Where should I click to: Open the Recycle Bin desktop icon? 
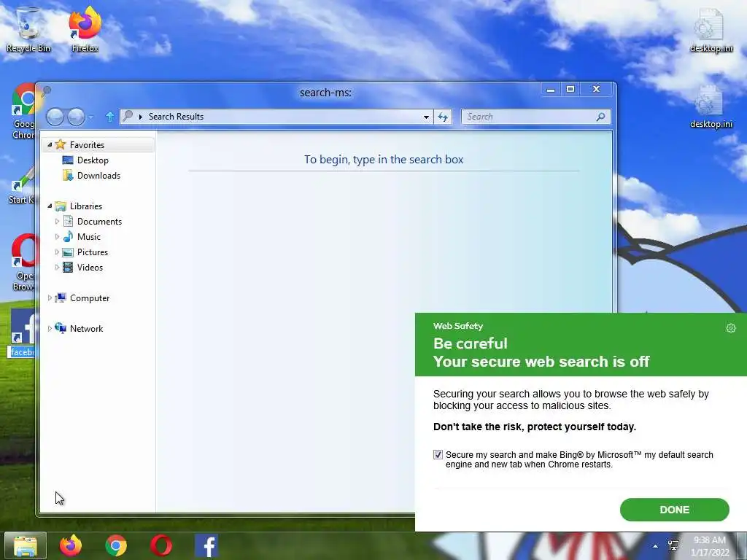coord(28,29)
